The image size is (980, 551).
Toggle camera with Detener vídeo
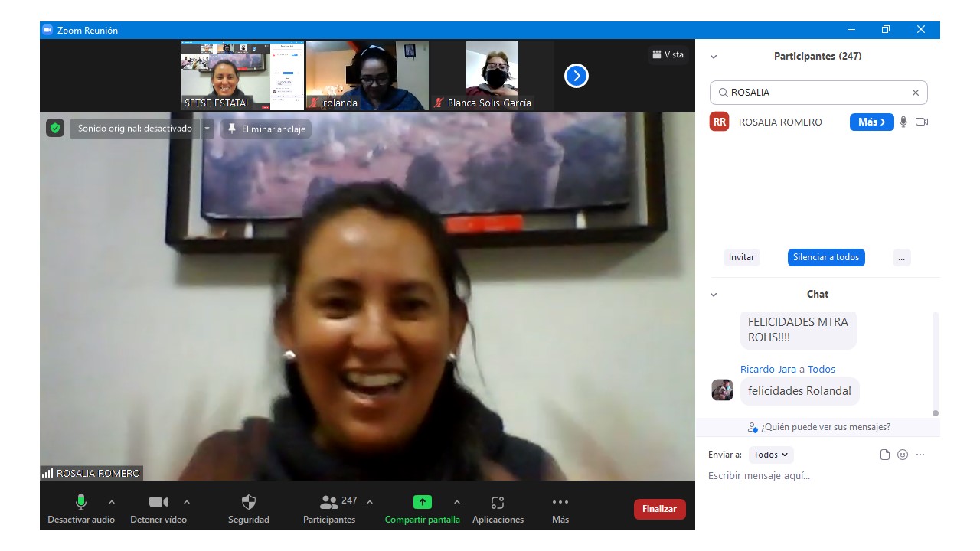(x=158, y=503)
